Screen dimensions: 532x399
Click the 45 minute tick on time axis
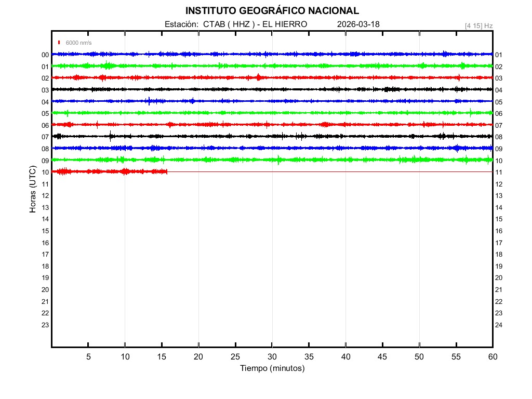[382, 357]
